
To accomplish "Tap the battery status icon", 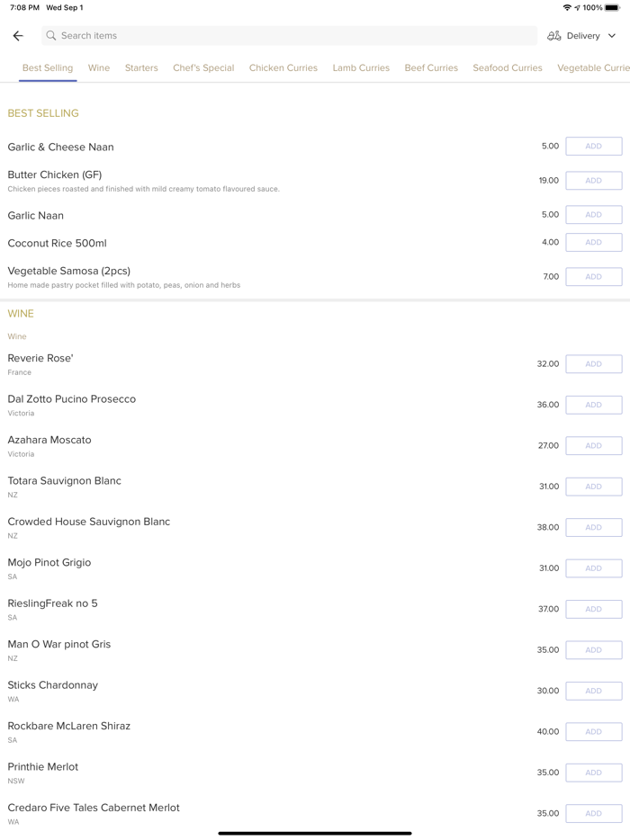I will (x=612, y=7).
